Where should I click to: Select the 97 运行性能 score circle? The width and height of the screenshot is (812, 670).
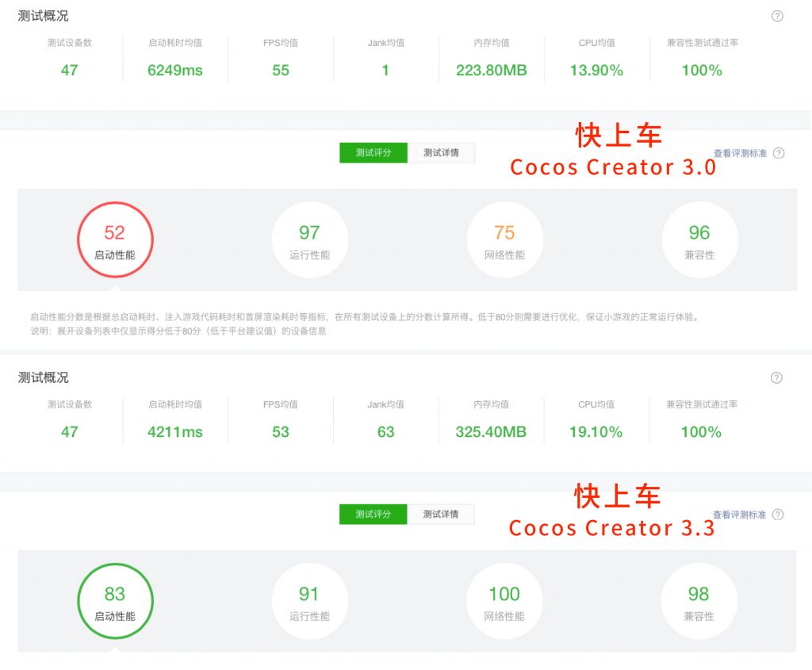[x=310, y=239]
